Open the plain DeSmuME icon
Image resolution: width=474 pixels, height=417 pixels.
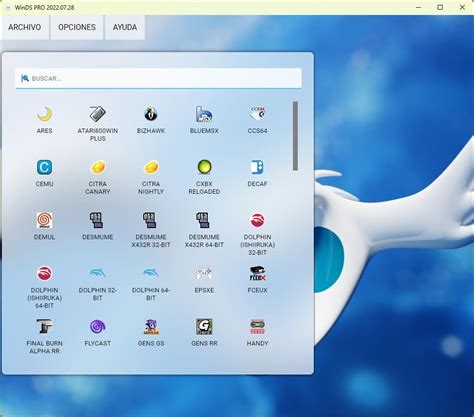pos(97,220)
